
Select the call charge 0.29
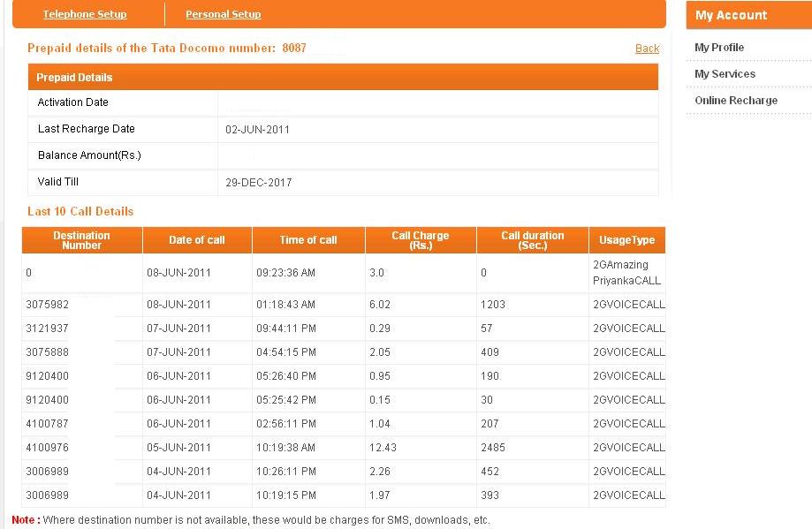(x=380, y=329)
